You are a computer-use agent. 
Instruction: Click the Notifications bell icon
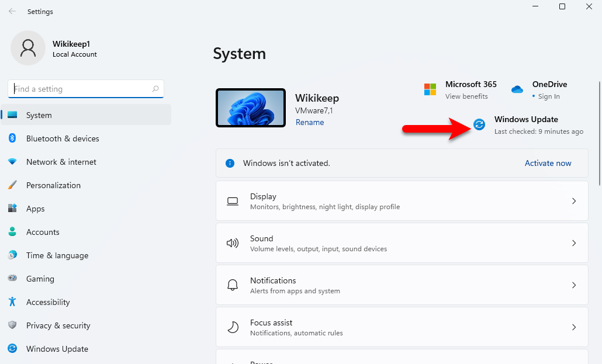[x=233, y=285]
